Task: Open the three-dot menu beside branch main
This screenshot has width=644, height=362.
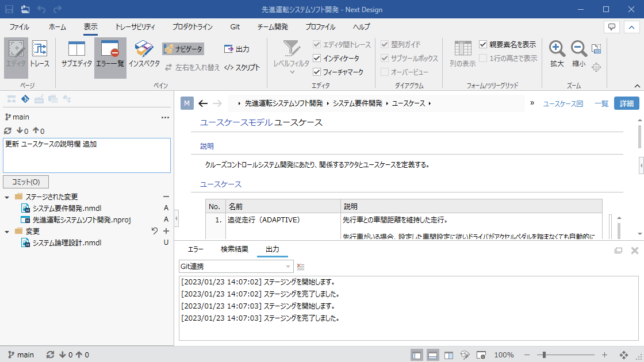Action: pos(165,117)
